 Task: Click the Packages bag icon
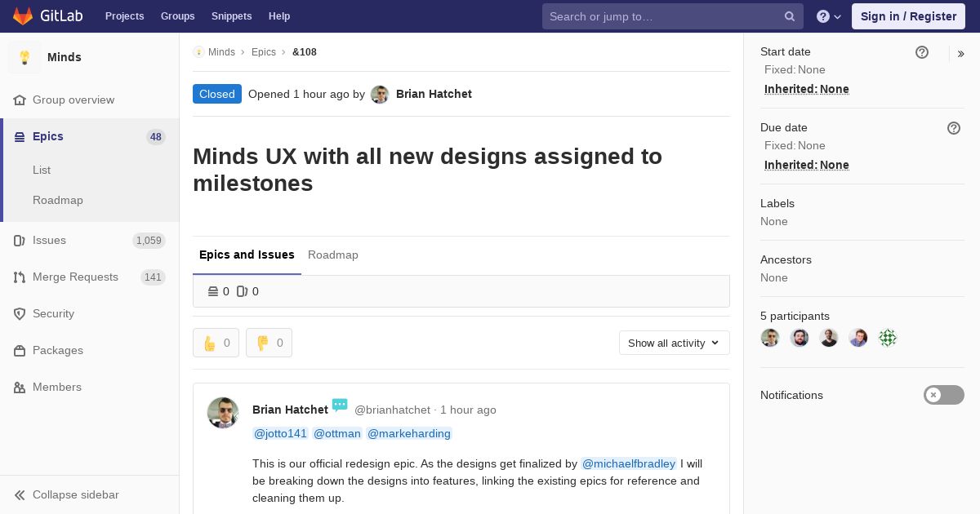20,351
